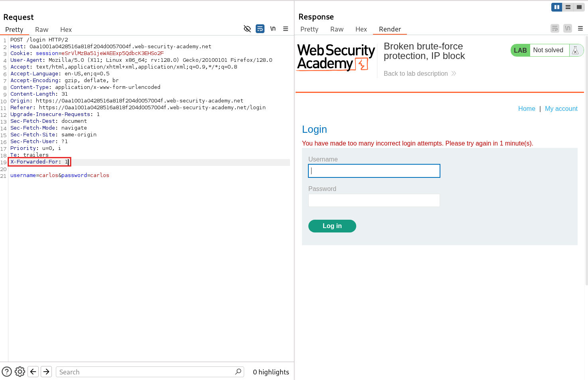588x380 pixels.
Task: Open the My account link
Action: (561, 108)
